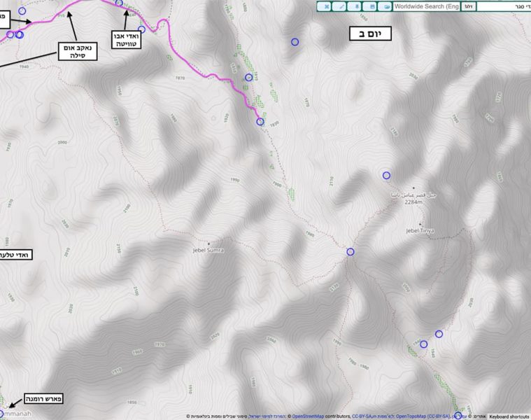Select the pencil draw tool
Viewport: 531px width, 420px height.
click(x=341, y=6)
